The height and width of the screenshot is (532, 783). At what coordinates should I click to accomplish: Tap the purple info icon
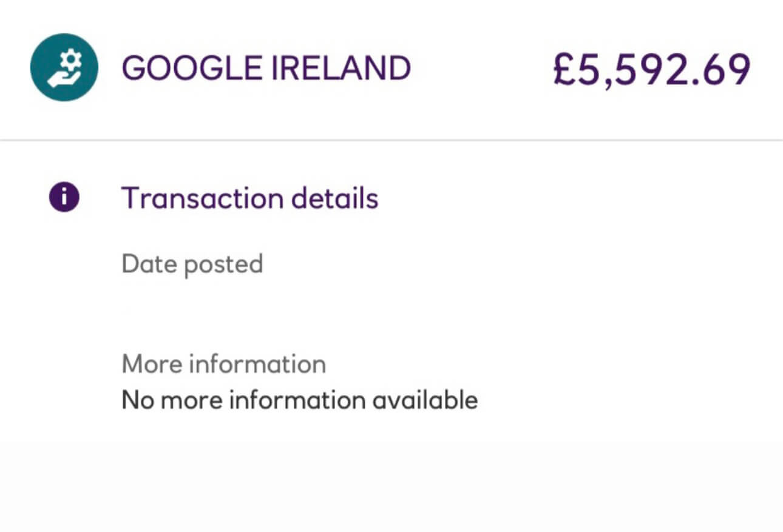pyautogui.click(x=64, y=198)
